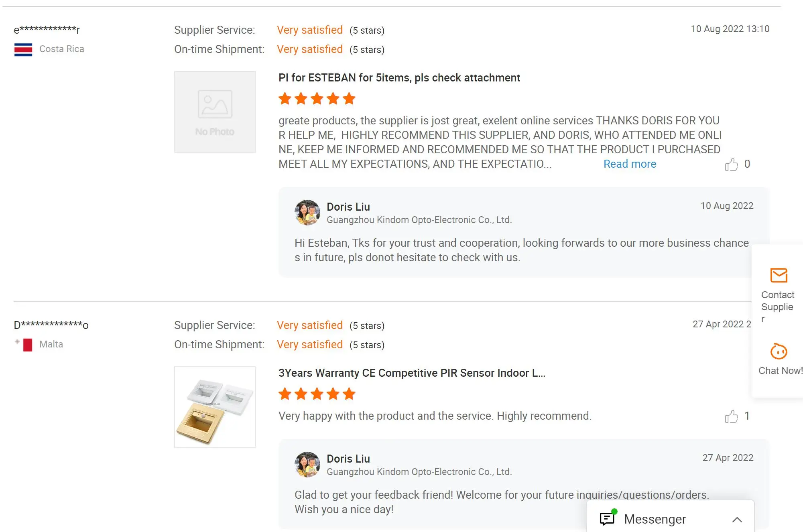Click Doris Liu's avatar in second reply

click(x=307, y=465)
